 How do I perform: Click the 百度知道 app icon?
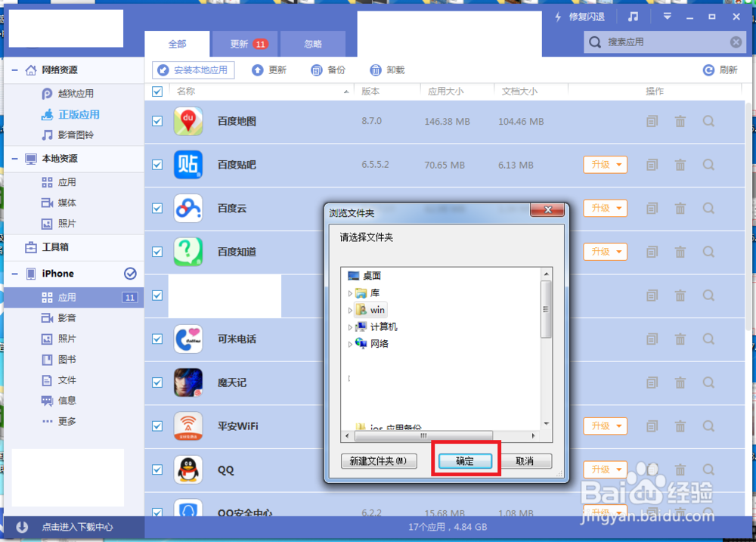pyautogui.click(x=188, y=252)
